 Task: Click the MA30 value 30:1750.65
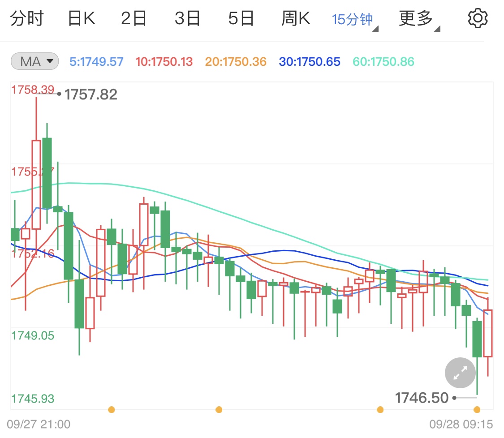pos(310,62)
